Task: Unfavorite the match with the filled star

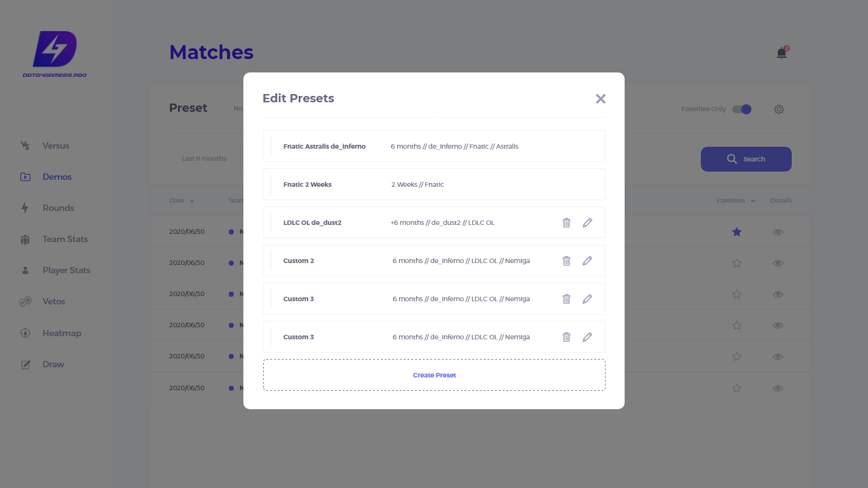Action: [x=736, y=232]
